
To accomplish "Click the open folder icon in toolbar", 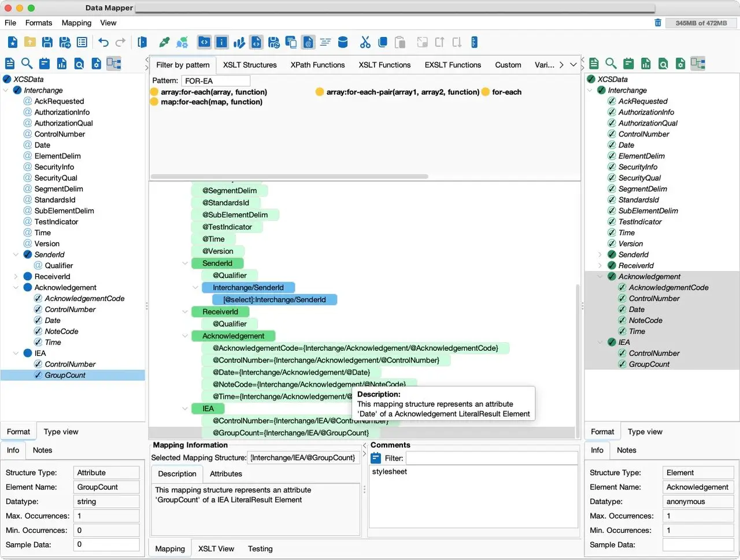I will 30,42.
